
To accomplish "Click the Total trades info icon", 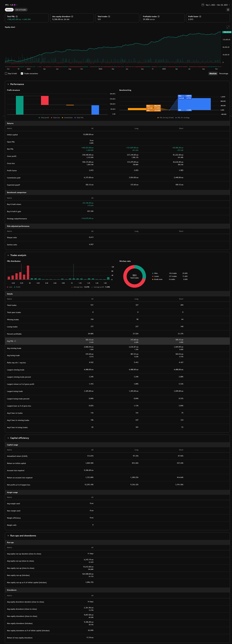I will 109,16.
